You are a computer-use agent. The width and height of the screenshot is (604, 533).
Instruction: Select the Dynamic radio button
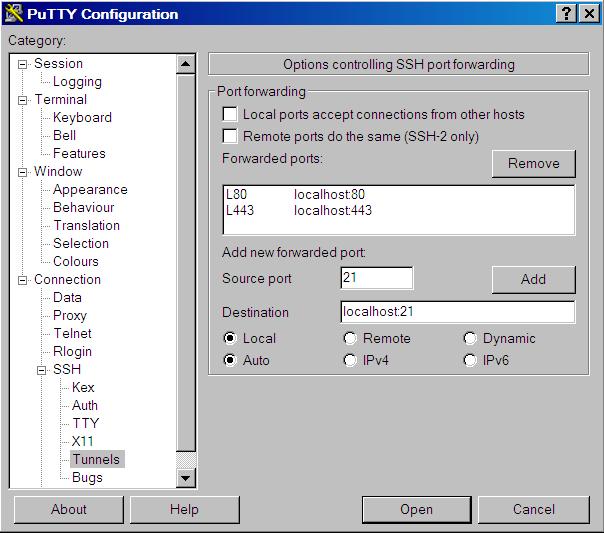(x=470, y=338)
